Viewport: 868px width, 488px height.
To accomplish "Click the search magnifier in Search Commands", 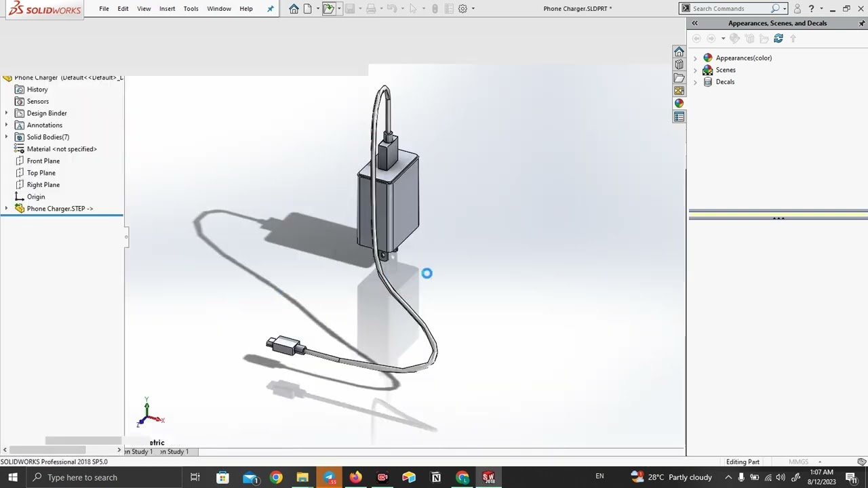I will (x=775, y=9).
